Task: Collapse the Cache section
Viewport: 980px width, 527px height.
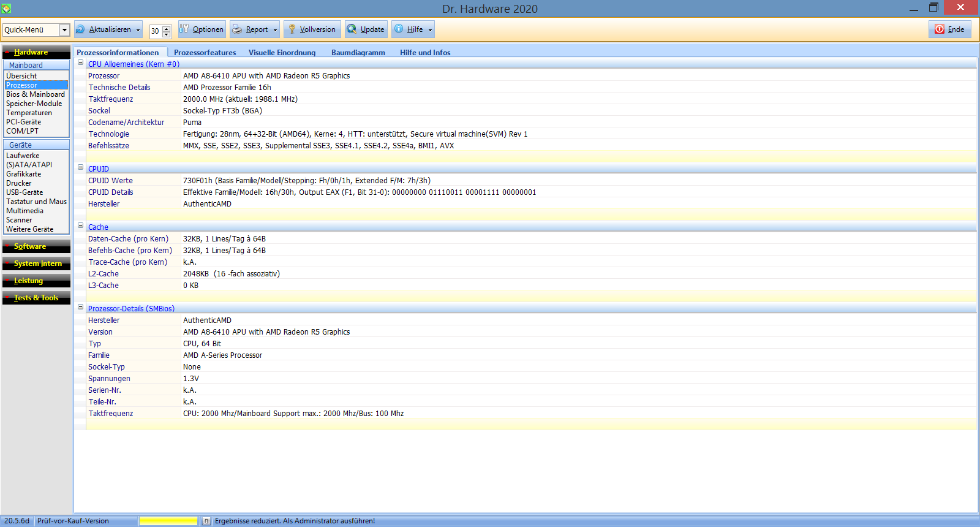Action: pyautogui.click(x=80, y=226)
